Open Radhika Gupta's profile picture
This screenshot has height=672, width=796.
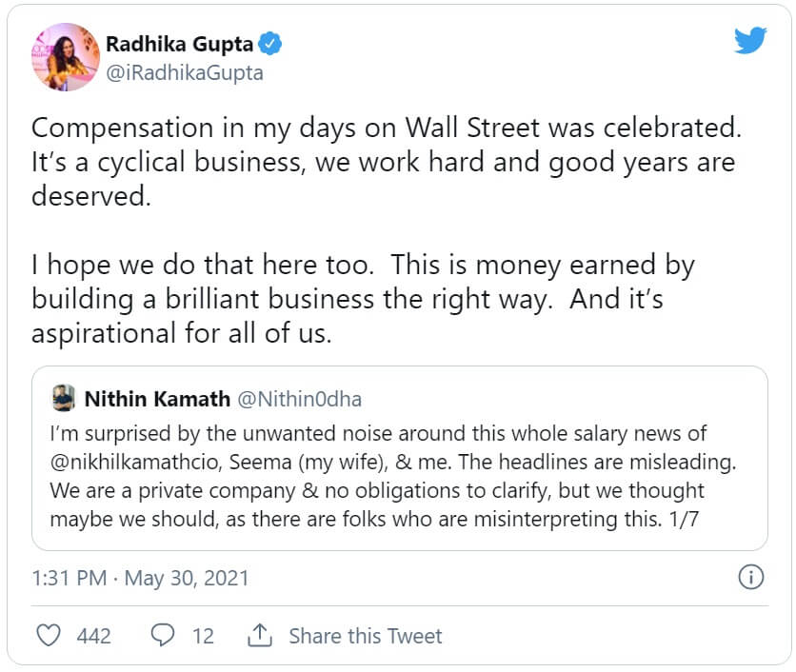tap(66, 56)
